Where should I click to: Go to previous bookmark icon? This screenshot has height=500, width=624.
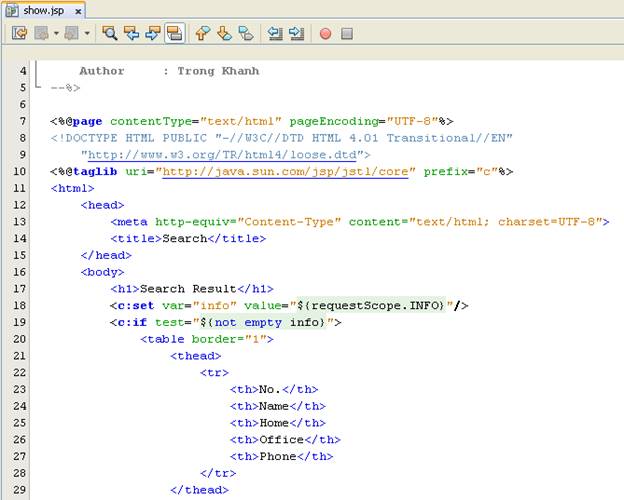203,33
